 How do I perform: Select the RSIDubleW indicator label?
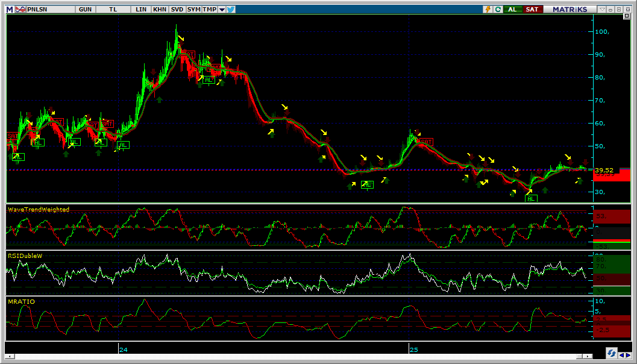click(x=25, y=256)
